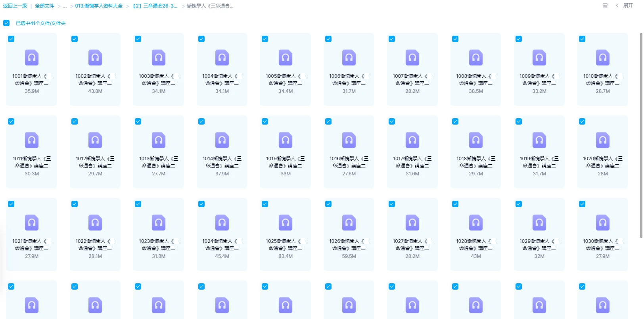The height and width of the screenshot is (319, 644).
Task: Open audio file icon for 1018
Action: coord(476,140)
